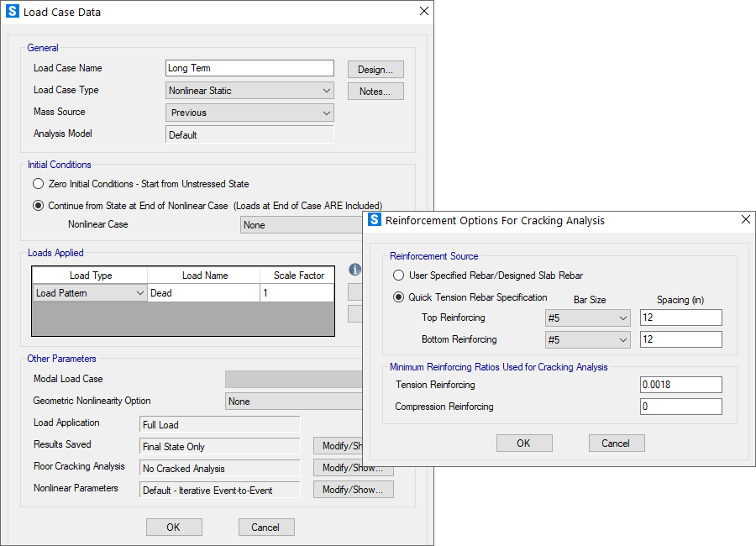Click the info icon beside Loads Applied table

point(355,270)
